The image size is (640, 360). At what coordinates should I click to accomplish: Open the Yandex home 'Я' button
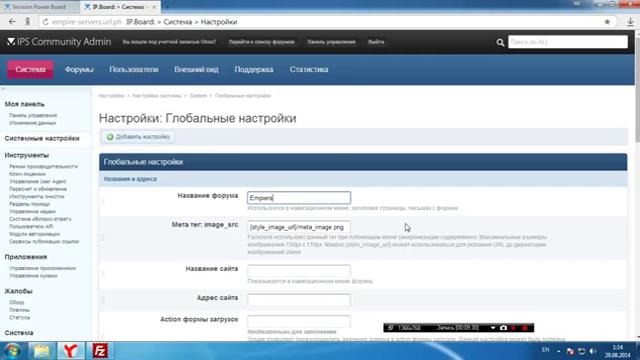click(x=28, y=22)
